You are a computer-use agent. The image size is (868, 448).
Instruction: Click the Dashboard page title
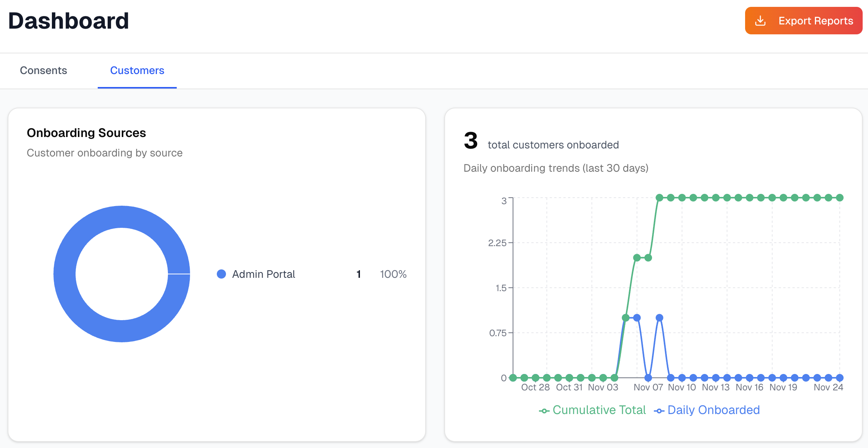tap(69, 21)
